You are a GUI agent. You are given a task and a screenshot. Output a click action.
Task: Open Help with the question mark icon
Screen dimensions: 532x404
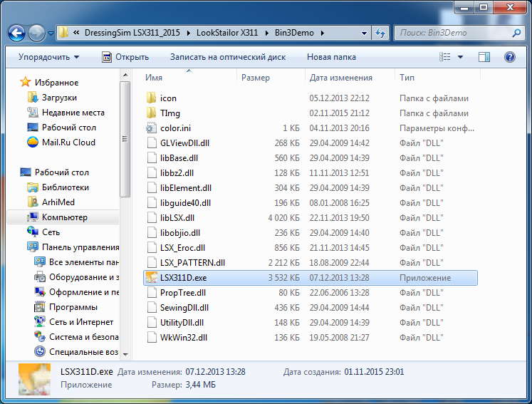[x=510, y=57]
